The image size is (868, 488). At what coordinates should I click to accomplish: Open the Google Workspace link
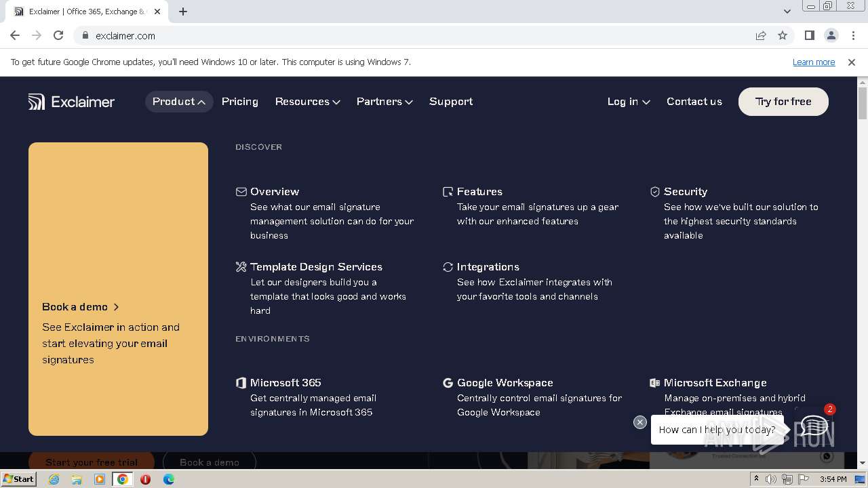pyautogui.click(x=505, y=383)
